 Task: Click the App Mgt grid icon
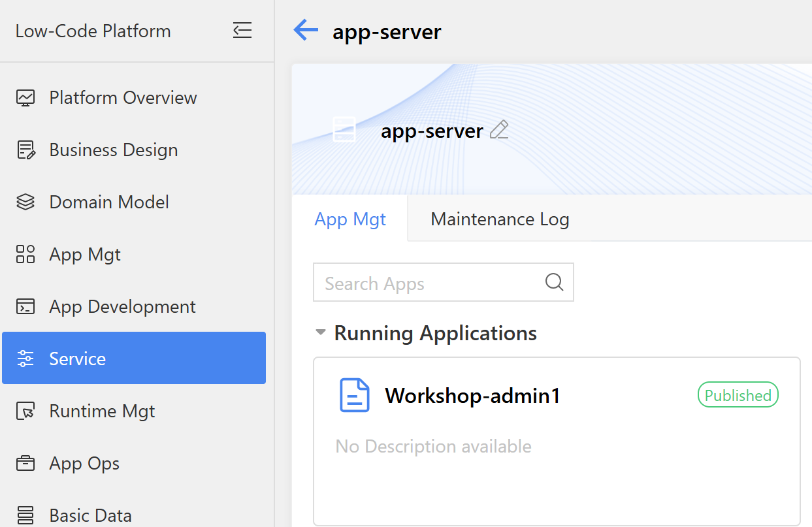(x=25, y=255)
